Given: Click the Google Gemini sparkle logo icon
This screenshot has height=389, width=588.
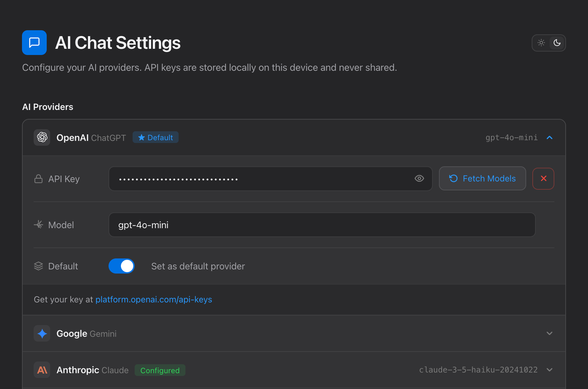Looking at the screenshot, I should [x=42, y=334].
